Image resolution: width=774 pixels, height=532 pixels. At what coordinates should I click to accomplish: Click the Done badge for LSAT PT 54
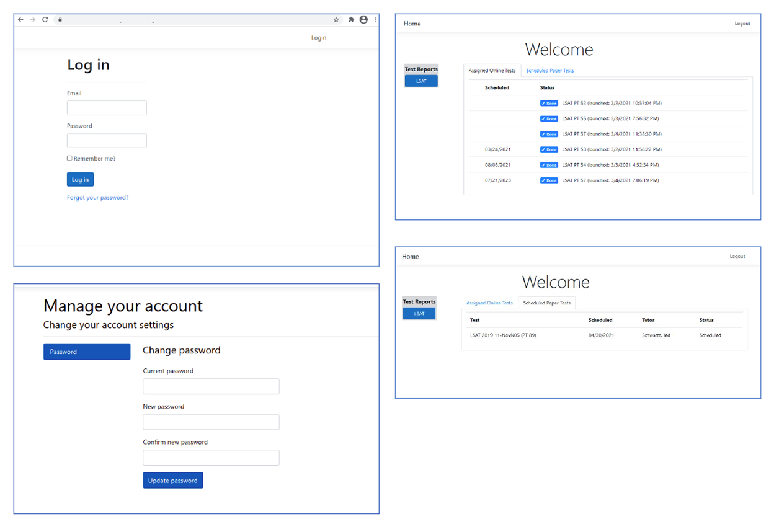(549, 165)
